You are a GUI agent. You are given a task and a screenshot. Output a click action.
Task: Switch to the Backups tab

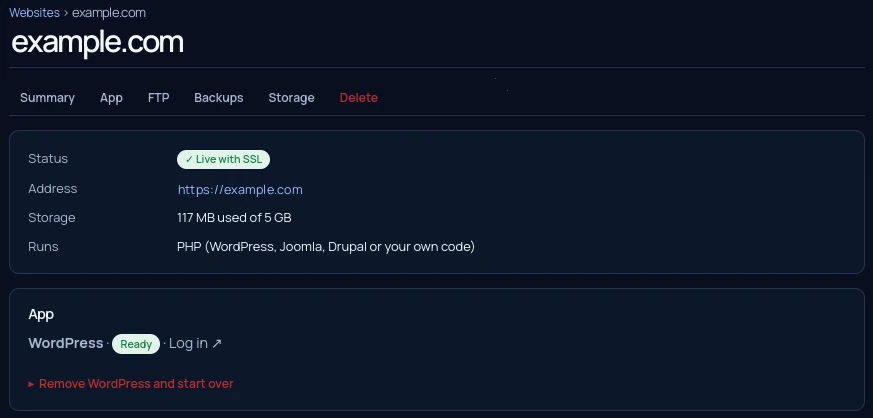point(219,97)
